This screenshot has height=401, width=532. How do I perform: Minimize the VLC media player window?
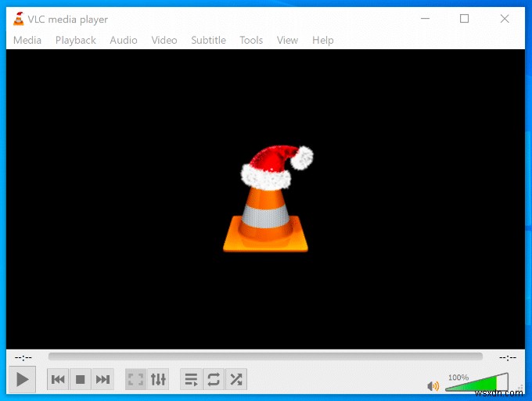click(425, 18)
